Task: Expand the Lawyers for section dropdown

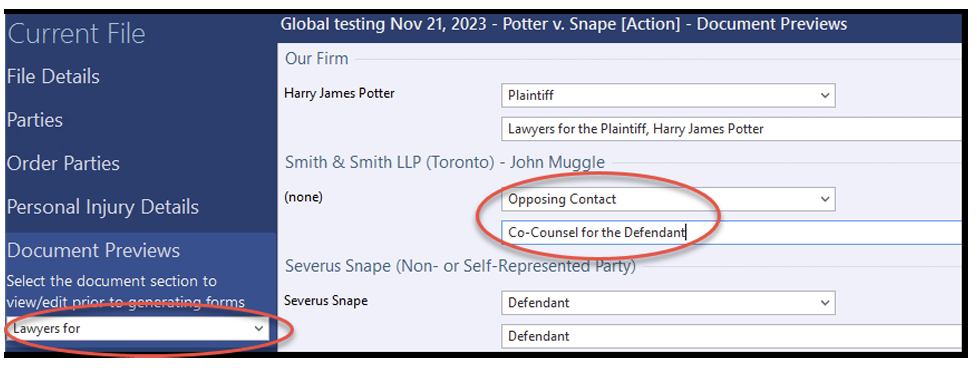Action: coord(137,329)
